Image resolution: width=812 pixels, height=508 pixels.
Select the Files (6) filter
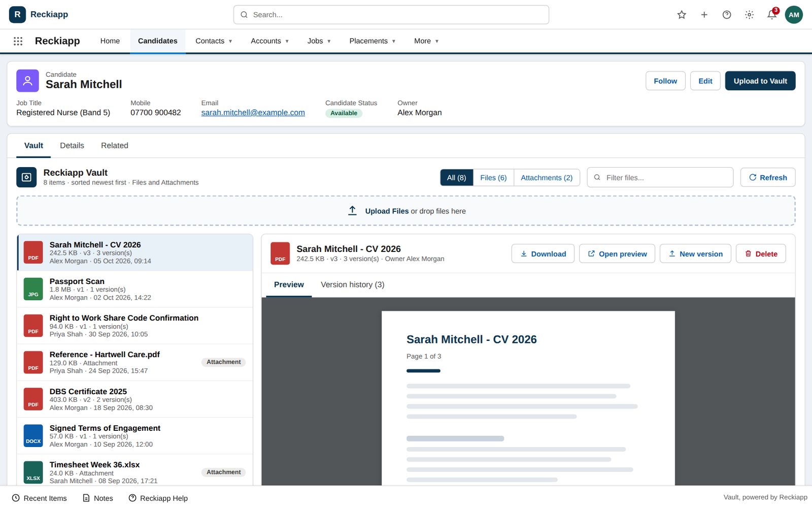493,178
